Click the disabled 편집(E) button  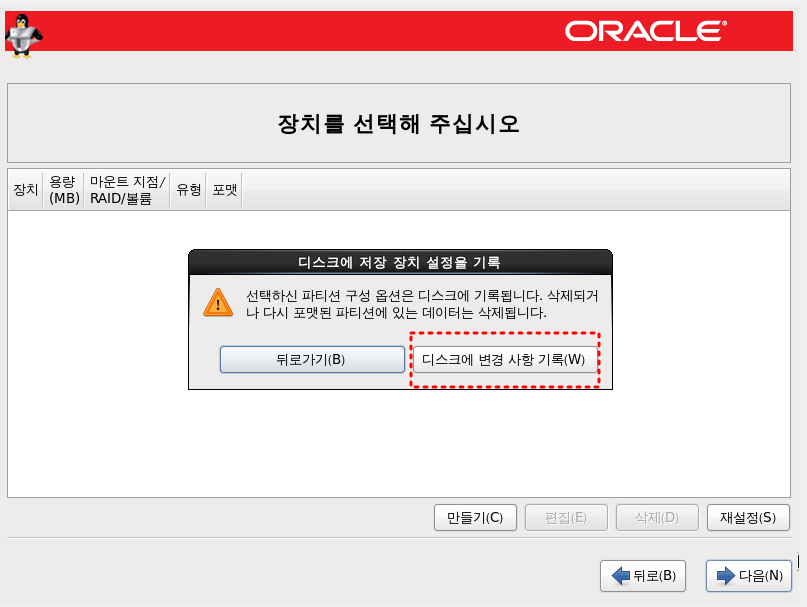pyautogui.click(x=566, y=517)
